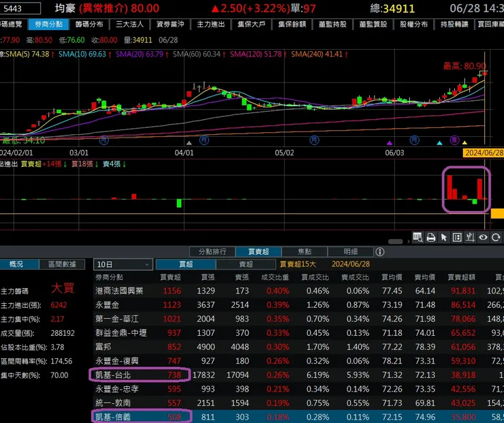Sort by 買賣超 column header
This screenshot has height=423, width=504.
tap(170, 277)
